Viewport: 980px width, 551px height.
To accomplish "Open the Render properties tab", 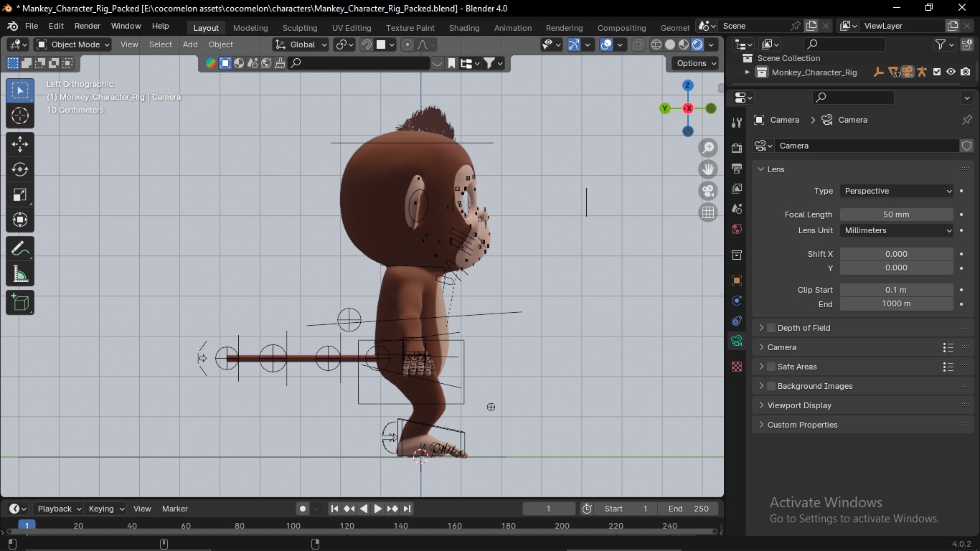I will pos(737,148).
